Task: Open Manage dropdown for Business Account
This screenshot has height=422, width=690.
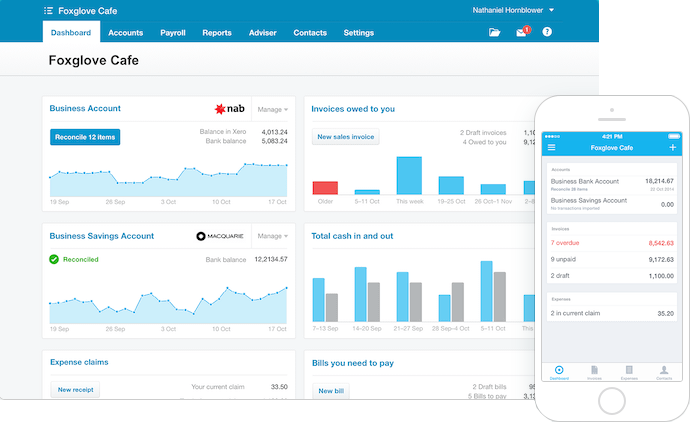Action: (272, 109)
